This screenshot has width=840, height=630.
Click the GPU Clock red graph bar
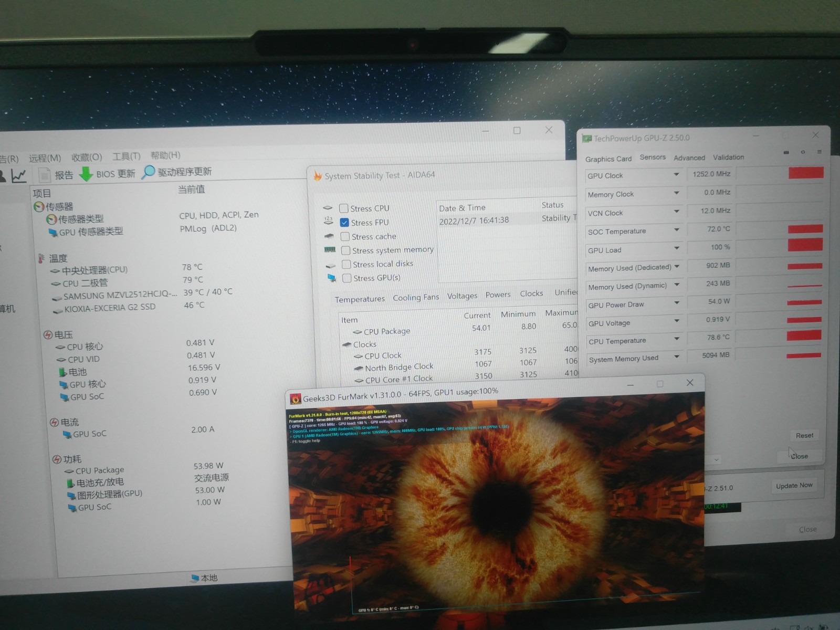tap(806, 173)
